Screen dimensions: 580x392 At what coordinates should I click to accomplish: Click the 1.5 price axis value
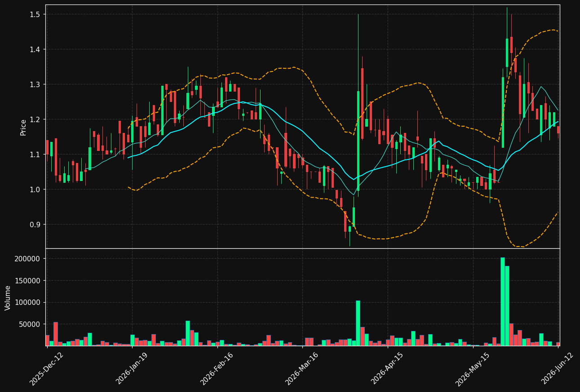(35, 14)
